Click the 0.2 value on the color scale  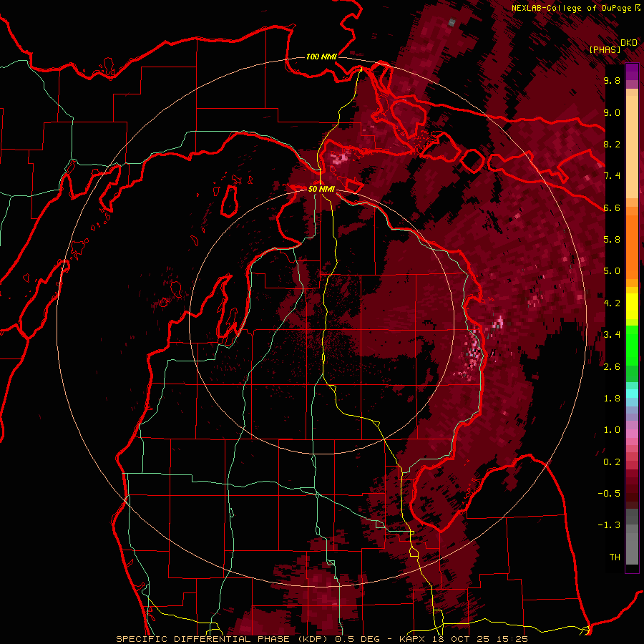612,462
